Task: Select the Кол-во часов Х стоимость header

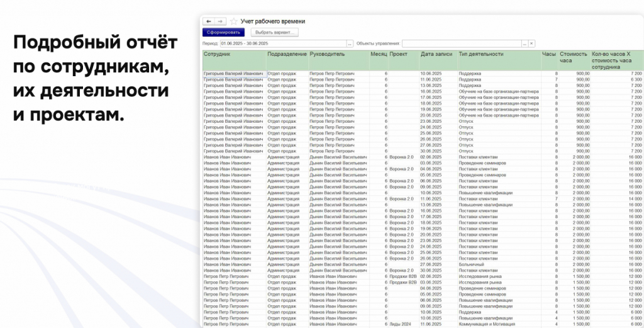Action: pyautogui.click(x=617, y=60)
